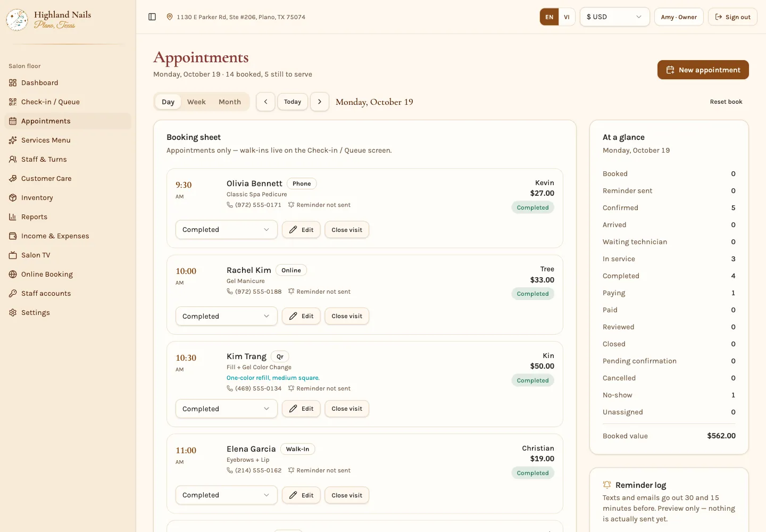Click the Check-in / Queue icon
The height and width of the screenshot is (532, 766).
tap(13, 102)
